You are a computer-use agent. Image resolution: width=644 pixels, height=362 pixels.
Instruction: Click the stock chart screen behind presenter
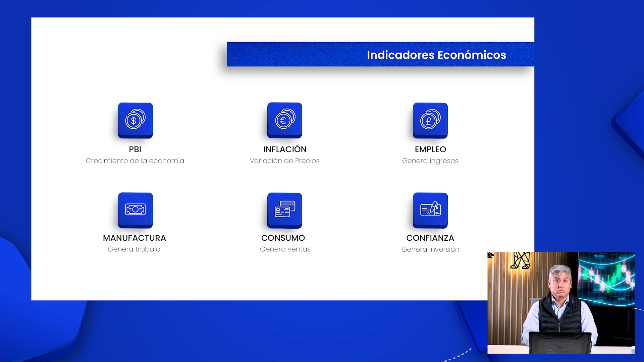click(x=606, y=278)
